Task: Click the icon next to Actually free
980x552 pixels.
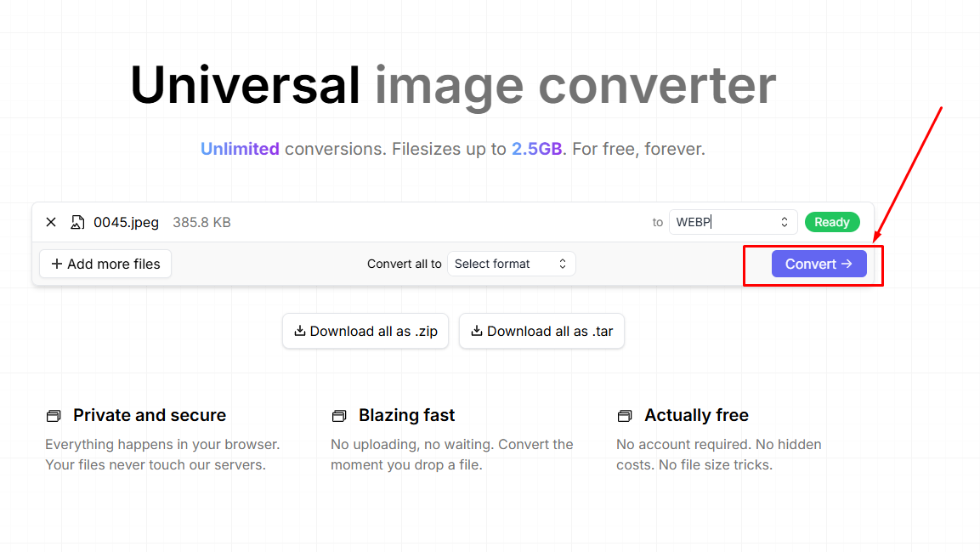Action: [x=625, y=415]
